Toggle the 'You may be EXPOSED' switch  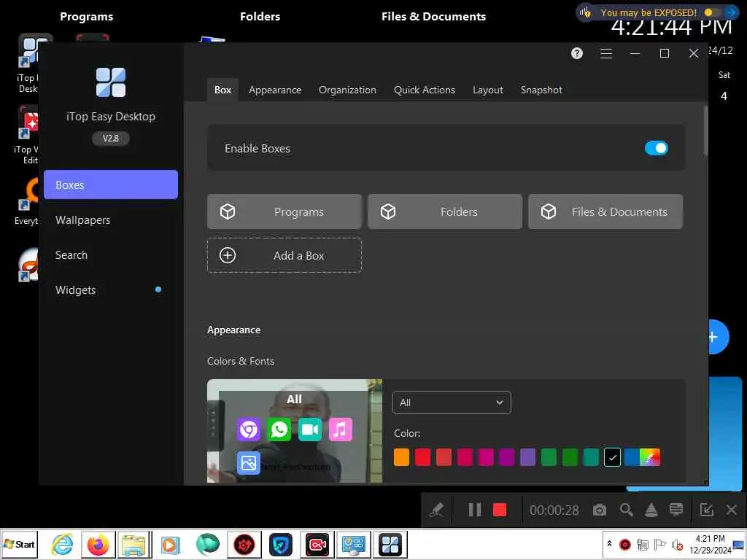point(713,12)
